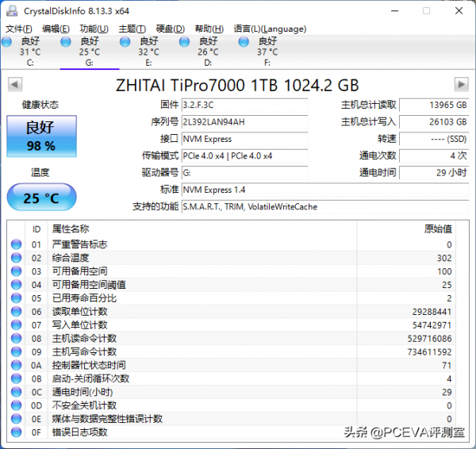476x449 pixels.
Task: Open the 文件(F) menu
Action: (19, 29)
